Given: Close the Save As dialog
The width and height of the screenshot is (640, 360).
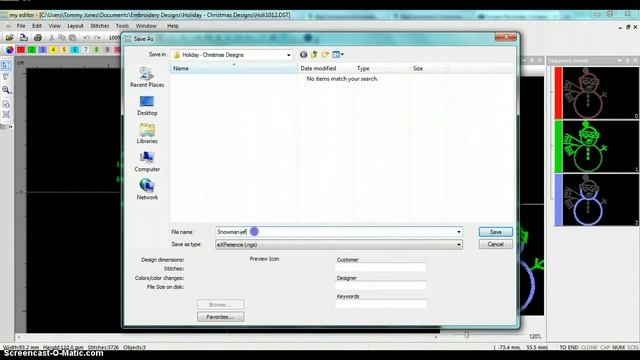Looking at the screenshot, I should click(506, 37).
